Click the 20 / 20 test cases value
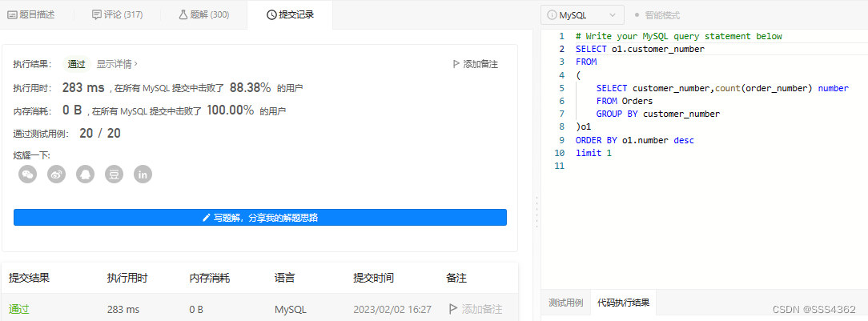Screen dimensions: 868x321 [100, 134]
